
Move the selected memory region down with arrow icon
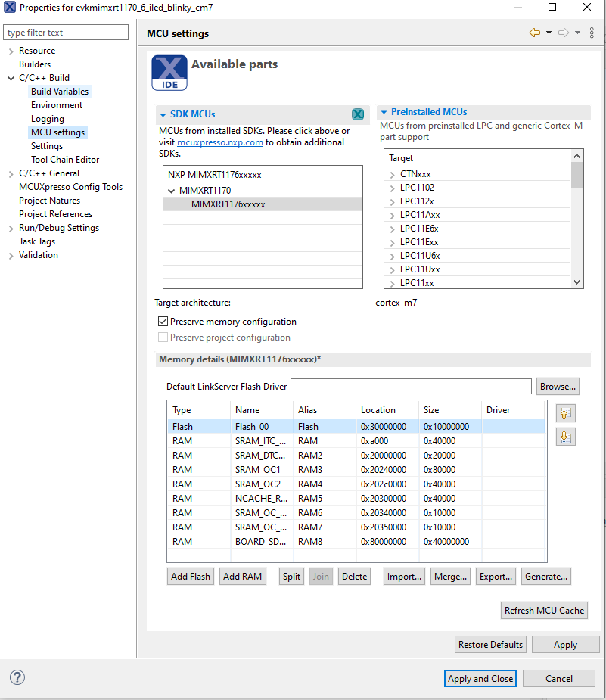pyautogui.click(x=565, y=436)
